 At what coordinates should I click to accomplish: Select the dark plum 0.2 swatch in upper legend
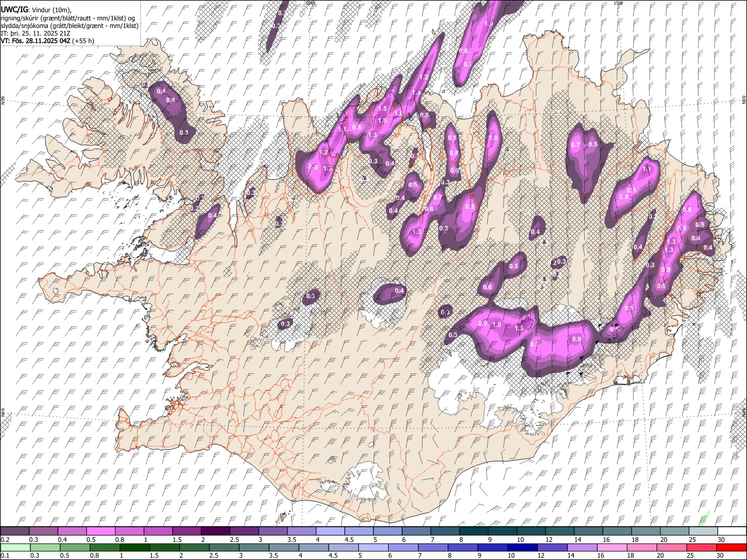[x=15, y=531]
